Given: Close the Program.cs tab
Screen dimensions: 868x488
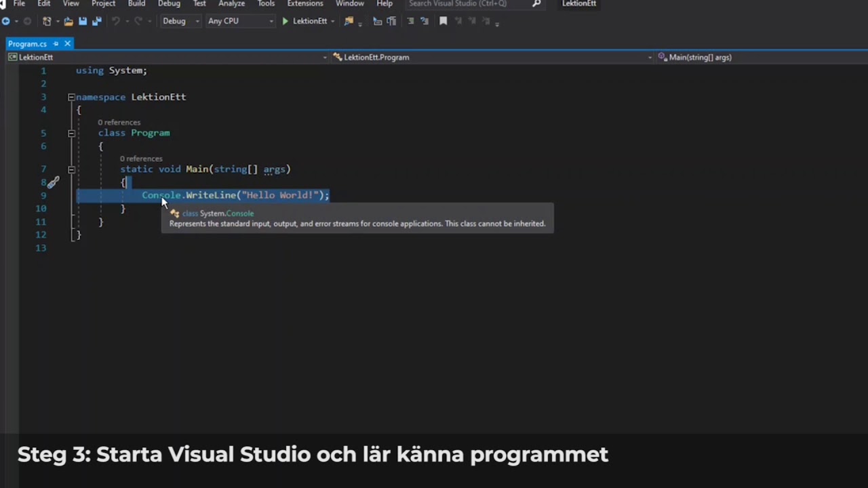Looking at the screenshot, I should tap(67, 43).
